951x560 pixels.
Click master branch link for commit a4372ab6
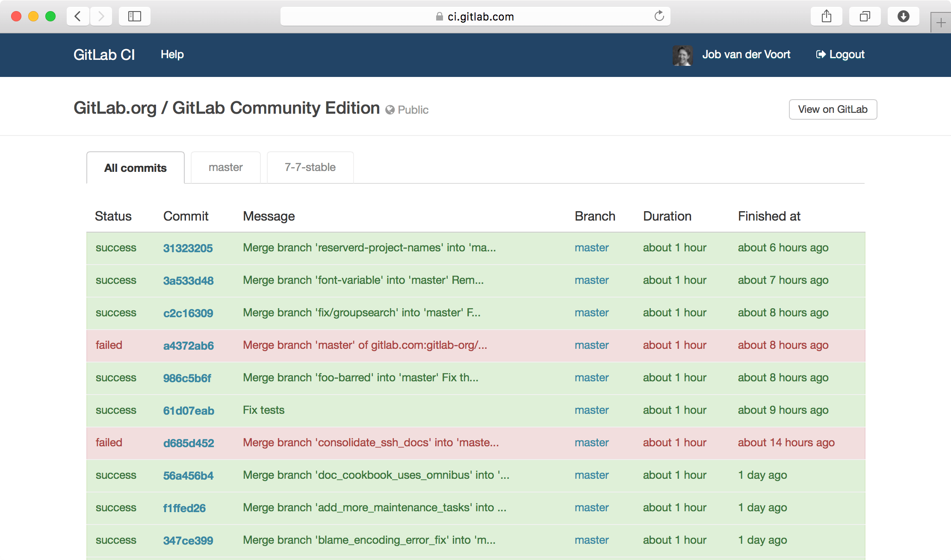(591, 345)
